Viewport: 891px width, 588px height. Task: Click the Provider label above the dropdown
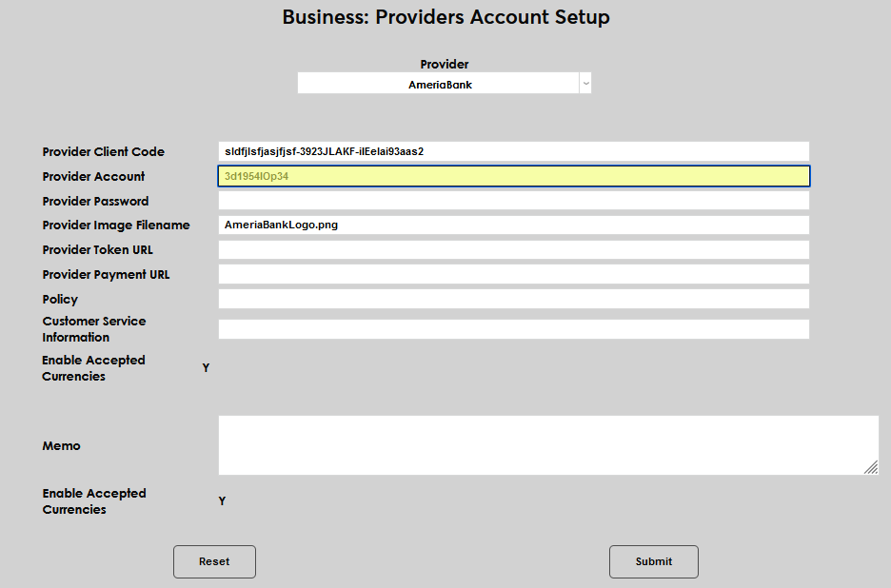445,64
